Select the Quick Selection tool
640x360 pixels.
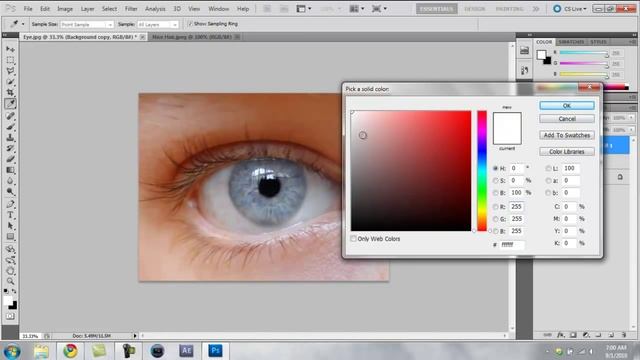(x=10, y=82)
